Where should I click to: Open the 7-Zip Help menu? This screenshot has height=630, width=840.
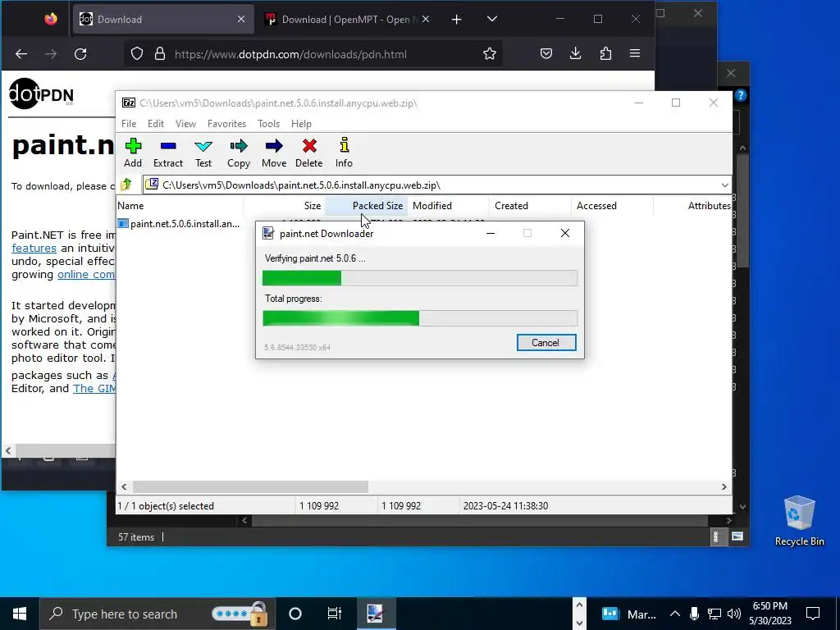pyautogui.click(x=301, y=124)
